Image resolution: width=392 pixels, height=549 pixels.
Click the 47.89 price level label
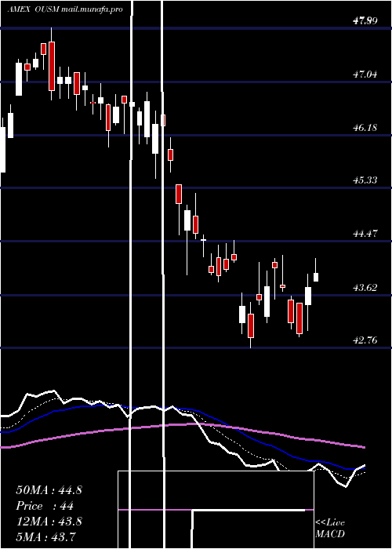click(x=365, y=21)
